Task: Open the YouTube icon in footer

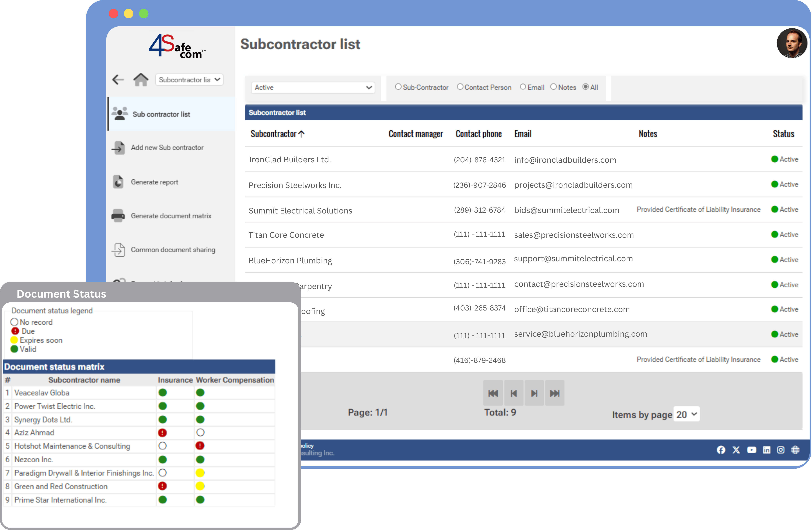Action: click(x=752, y=450)
